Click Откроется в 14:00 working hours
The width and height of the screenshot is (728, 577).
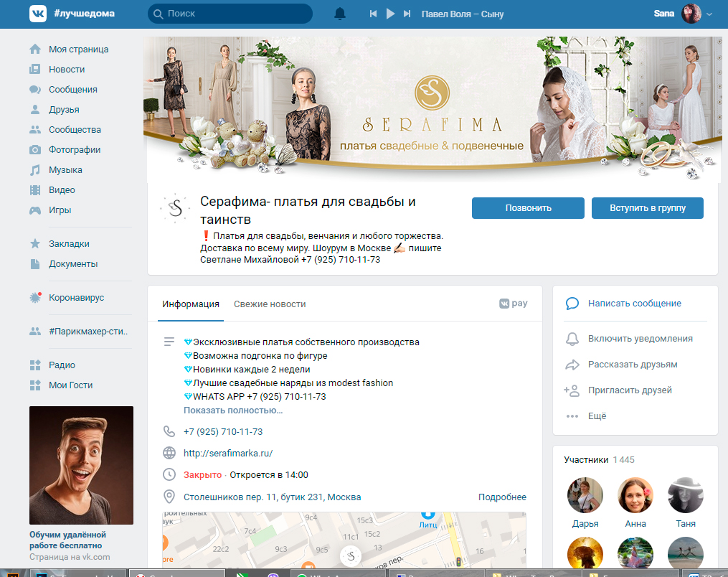(269, 475)
